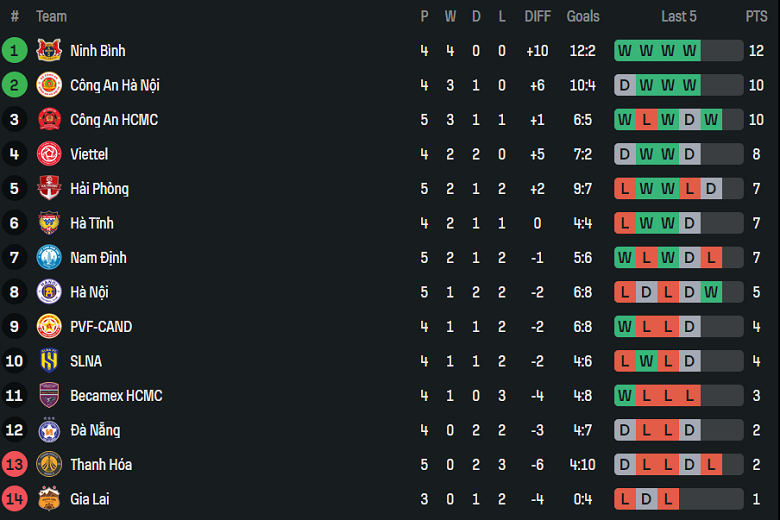This screenshot has width=780, height=520.
Task: Click the Ninh Bình club crest icon
Action: 48,51
